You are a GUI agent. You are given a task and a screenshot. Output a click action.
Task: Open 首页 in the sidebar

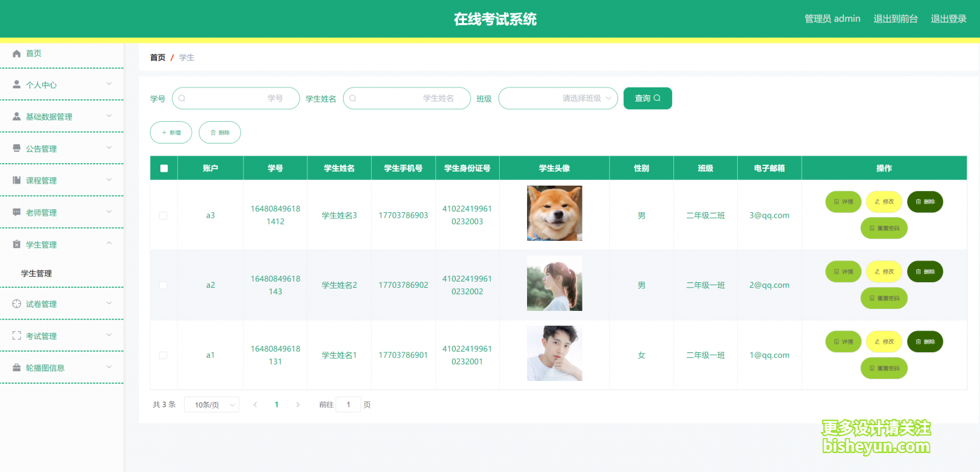(x=62, y=53)
